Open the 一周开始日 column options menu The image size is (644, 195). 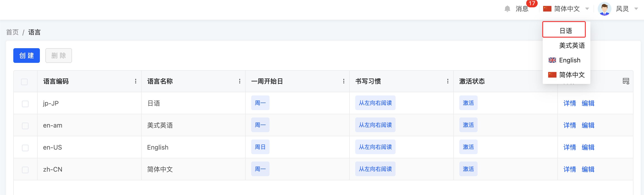point(344,81)
